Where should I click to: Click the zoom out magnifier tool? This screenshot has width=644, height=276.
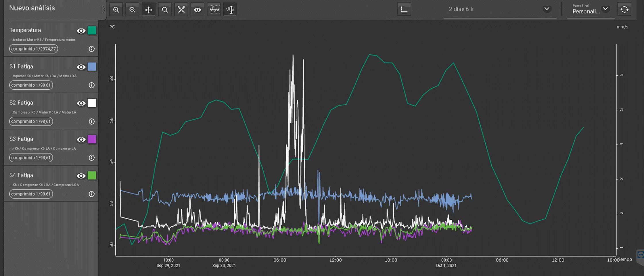[x=132, y=10]
